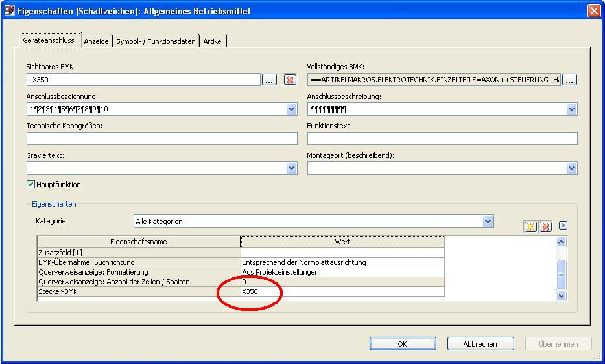Expand the Anschlussbezeichnung dropdown

[x=291, y=109]
